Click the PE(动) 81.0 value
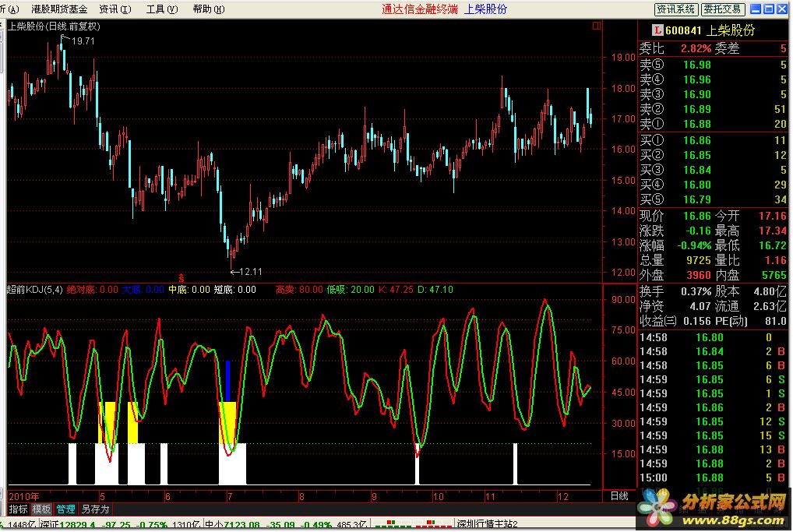The height and width of the screenshot is (532, 793). (775, 321)
